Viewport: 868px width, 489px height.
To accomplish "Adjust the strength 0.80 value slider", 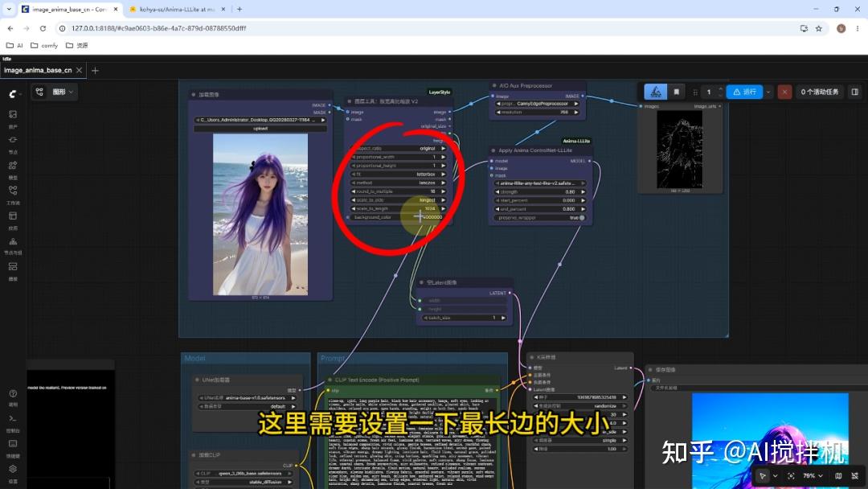I will click(540, 191).
